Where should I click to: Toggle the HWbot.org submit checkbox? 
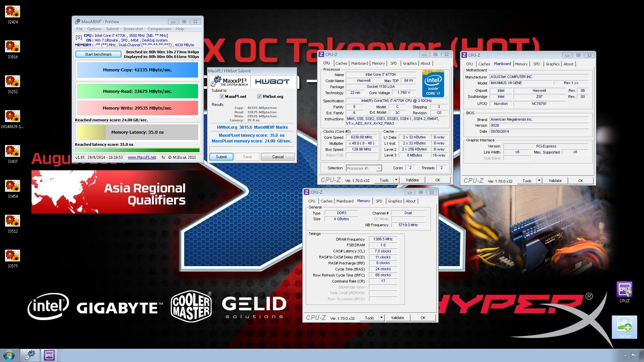click(x=259, y=97)
